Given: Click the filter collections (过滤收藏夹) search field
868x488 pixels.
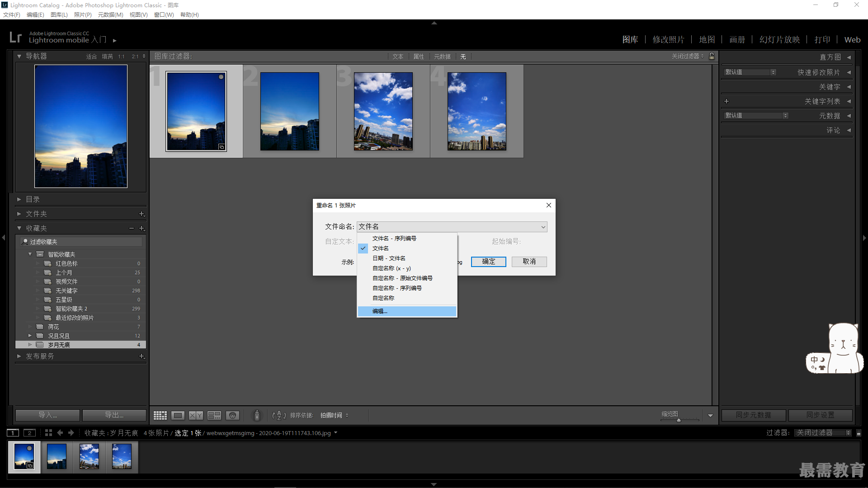Looking at the screenshot, I should (x=81, y=242).
